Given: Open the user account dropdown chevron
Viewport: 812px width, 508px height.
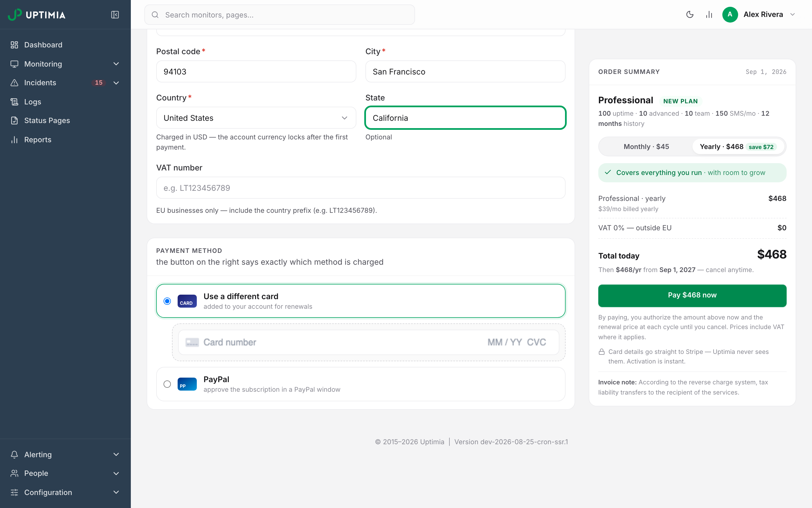Looking at the screenshot, I should tap(793, 14).
